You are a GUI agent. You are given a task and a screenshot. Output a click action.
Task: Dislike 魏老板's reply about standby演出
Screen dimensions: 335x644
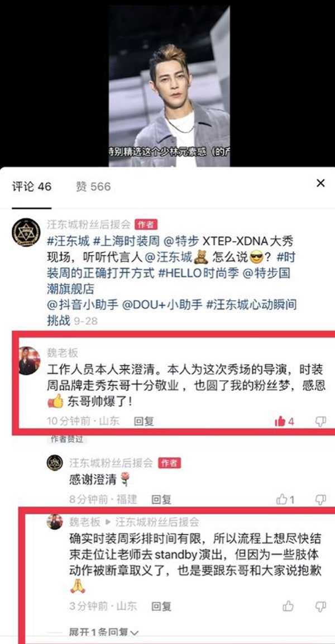pos(320,606)
